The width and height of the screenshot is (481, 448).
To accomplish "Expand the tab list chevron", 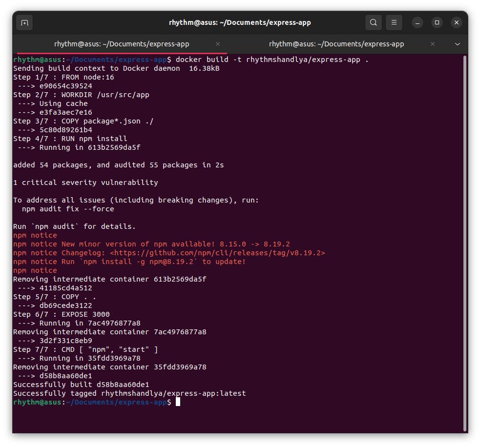I will coord(457,44).
